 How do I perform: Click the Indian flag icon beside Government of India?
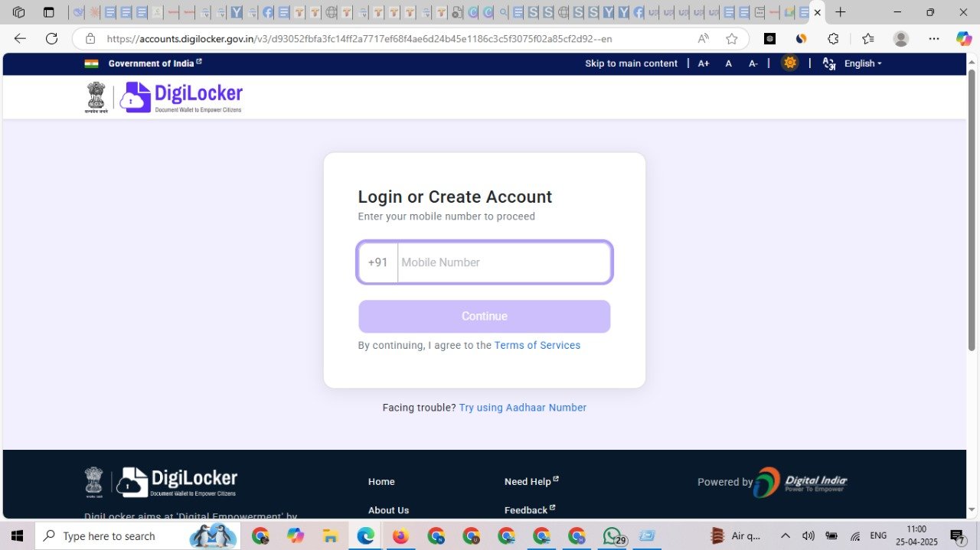point(92,63)
